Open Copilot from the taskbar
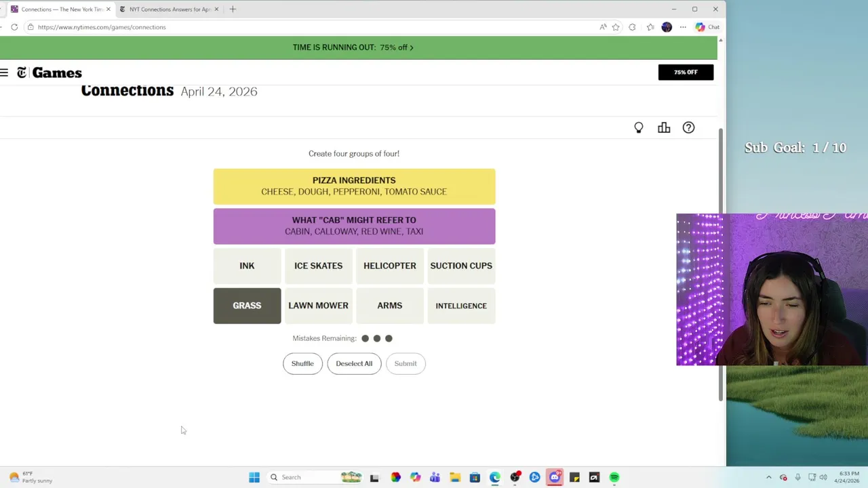This screenshot has width=868, height=488. click(x=415, y=477)
